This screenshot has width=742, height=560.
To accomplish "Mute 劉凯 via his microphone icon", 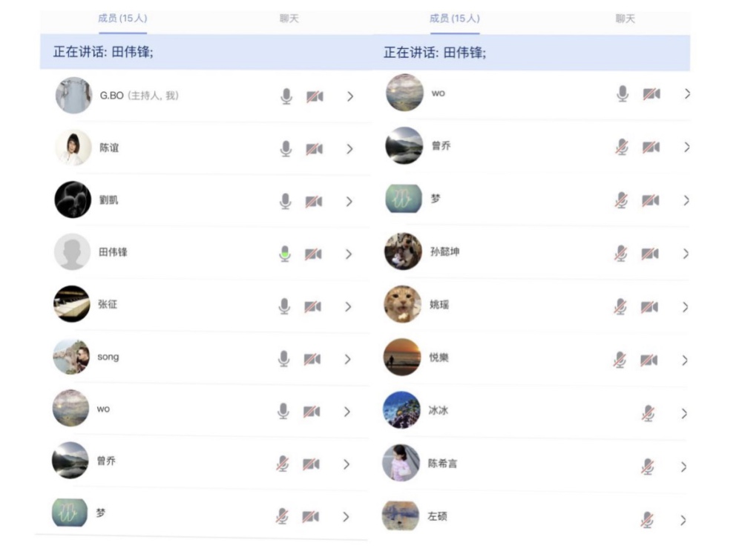I will coord(286,201).
